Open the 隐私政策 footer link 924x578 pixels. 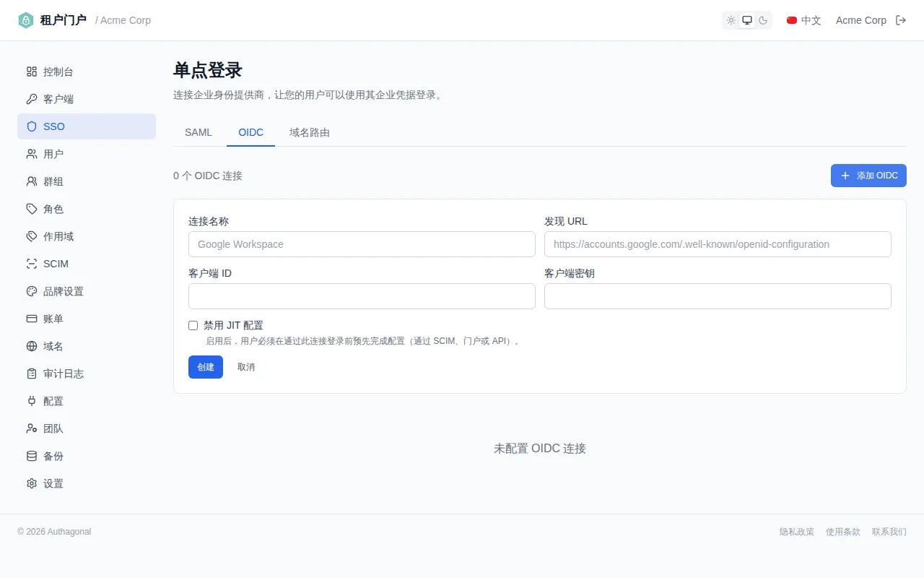pyautogui.click(x=797, y=532)
